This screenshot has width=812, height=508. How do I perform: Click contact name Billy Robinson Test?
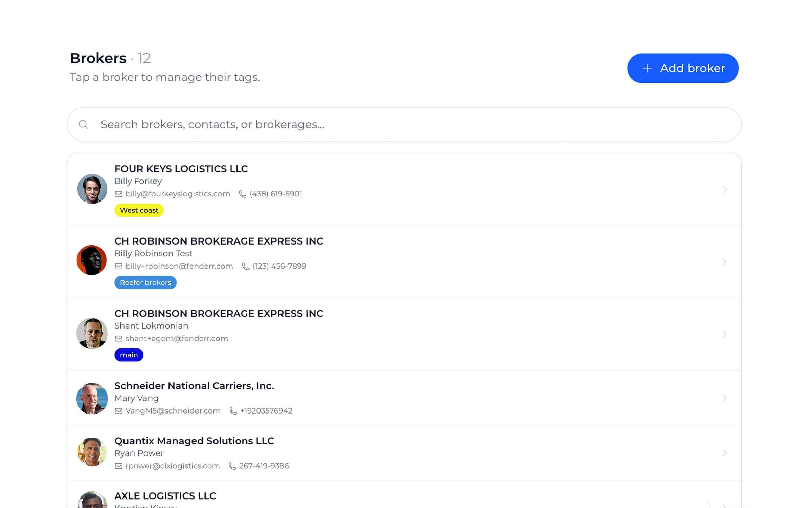[x=153, y=253]
